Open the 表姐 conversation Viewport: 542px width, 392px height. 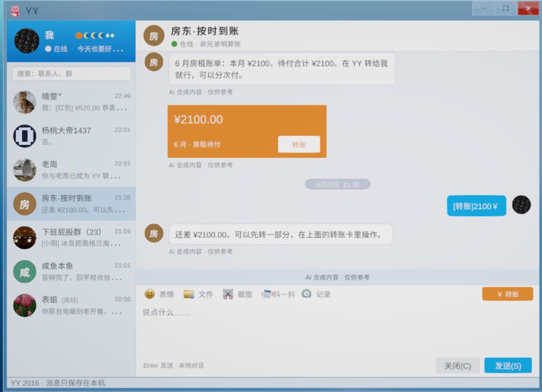point(71,305)
